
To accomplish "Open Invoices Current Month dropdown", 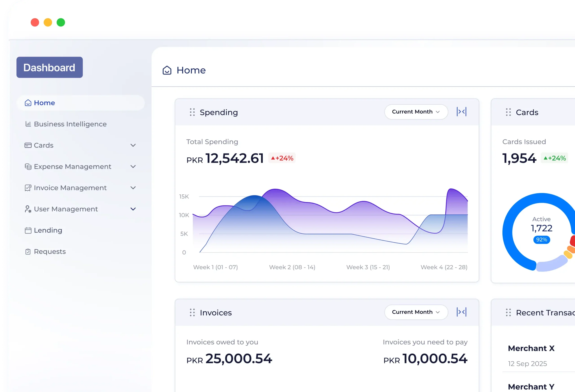I will pyautogui.click(x=416, y=312).
